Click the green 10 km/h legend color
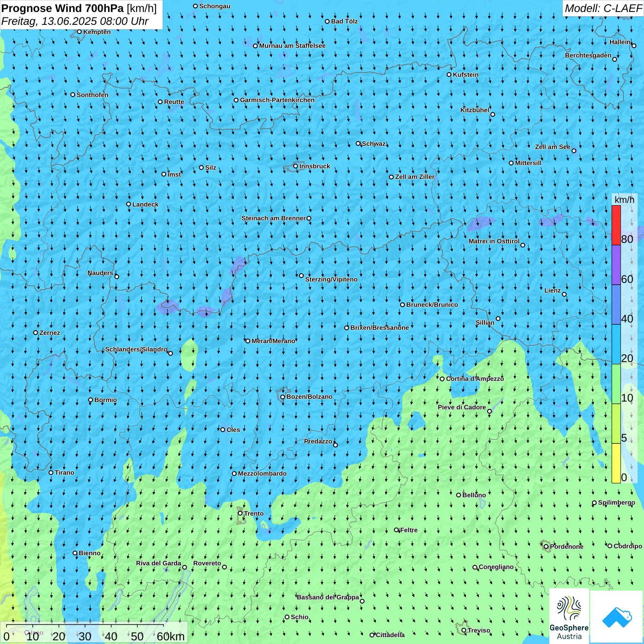 click(616, 384)
